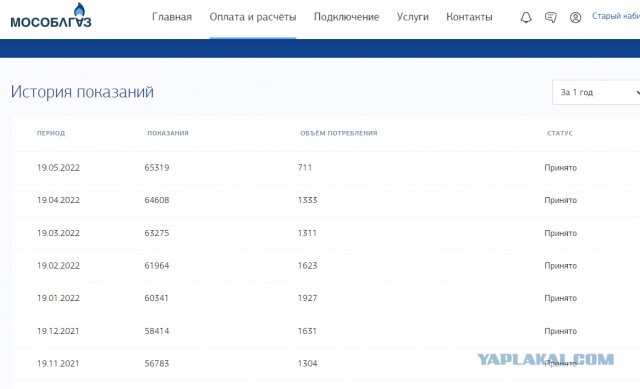Click the reading value 63275
The width and height of the screenshot is (640, 389).
(157, 233)
